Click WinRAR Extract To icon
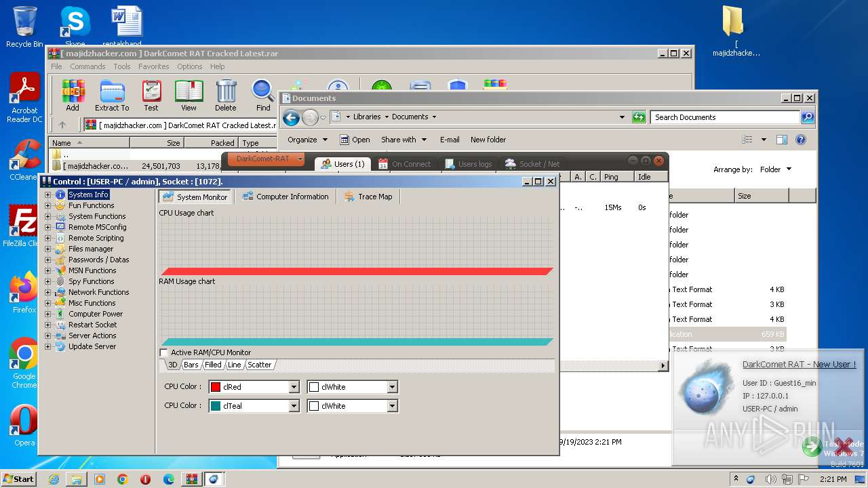Screen dimensions: 868x488 [x=112, y=91]
